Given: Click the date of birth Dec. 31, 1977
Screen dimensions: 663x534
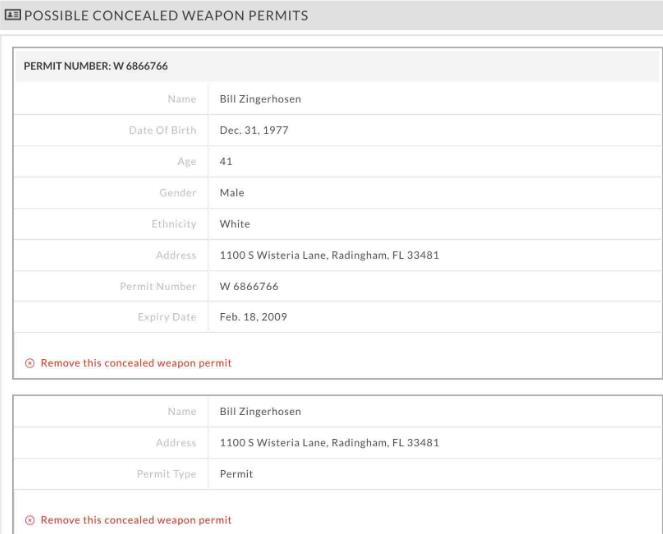Looking at the screenshot, I should (x=254, y=130).
